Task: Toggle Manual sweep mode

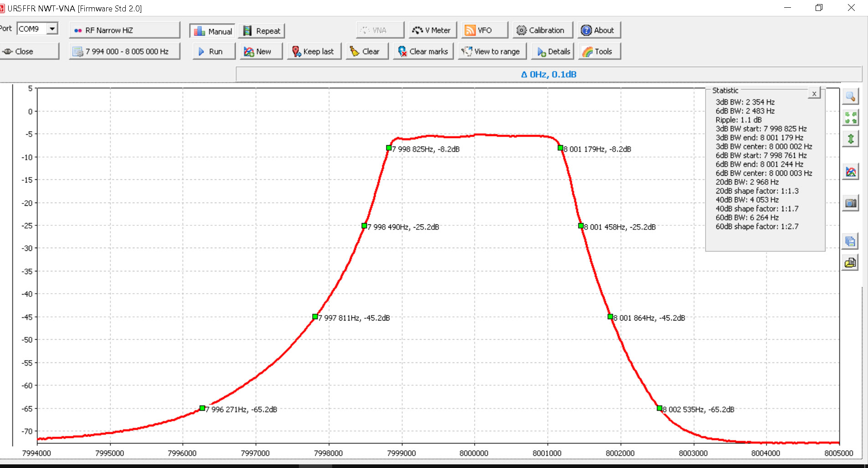Action: point(212,31)
